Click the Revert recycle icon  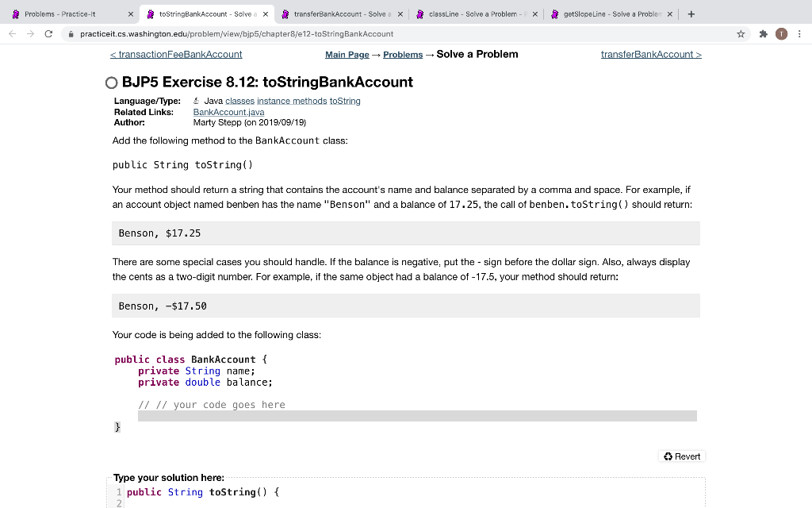click(667, 456)
